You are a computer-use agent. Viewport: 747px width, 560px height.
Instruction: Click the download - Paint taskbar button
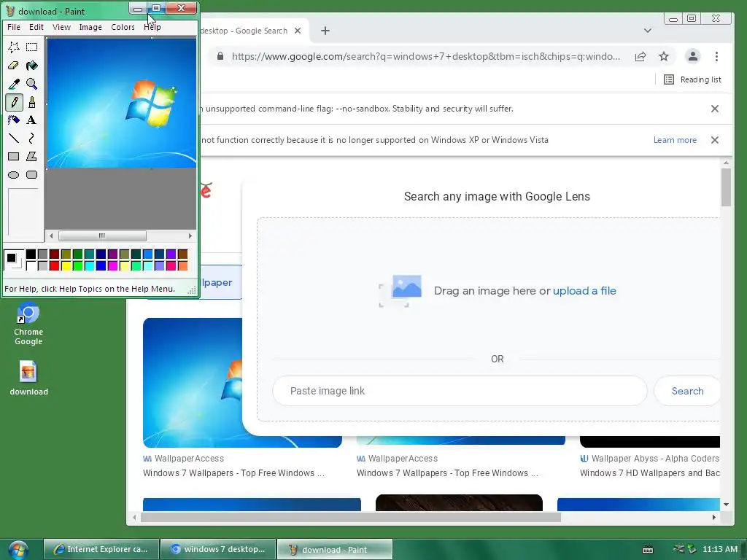click(335, 550)
